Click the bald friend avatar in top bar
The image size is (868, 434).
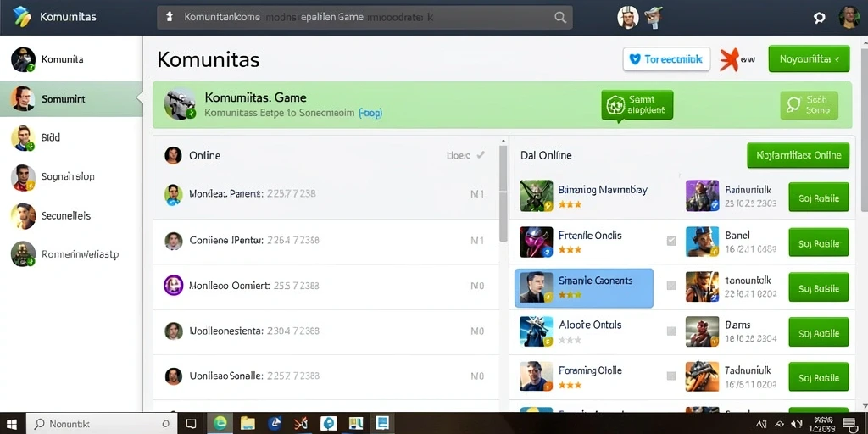click(x=628, y=17)
